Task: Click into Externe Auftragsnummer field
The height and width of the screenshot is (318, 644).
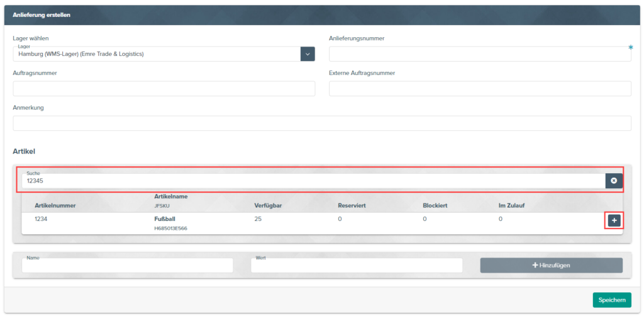Action: (479, 89)
